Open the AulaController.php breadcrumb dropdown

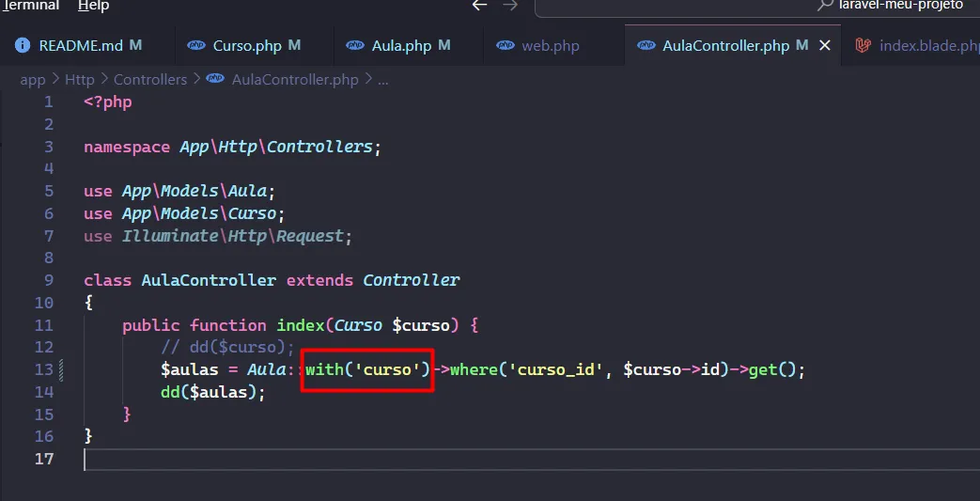[295, 80]
